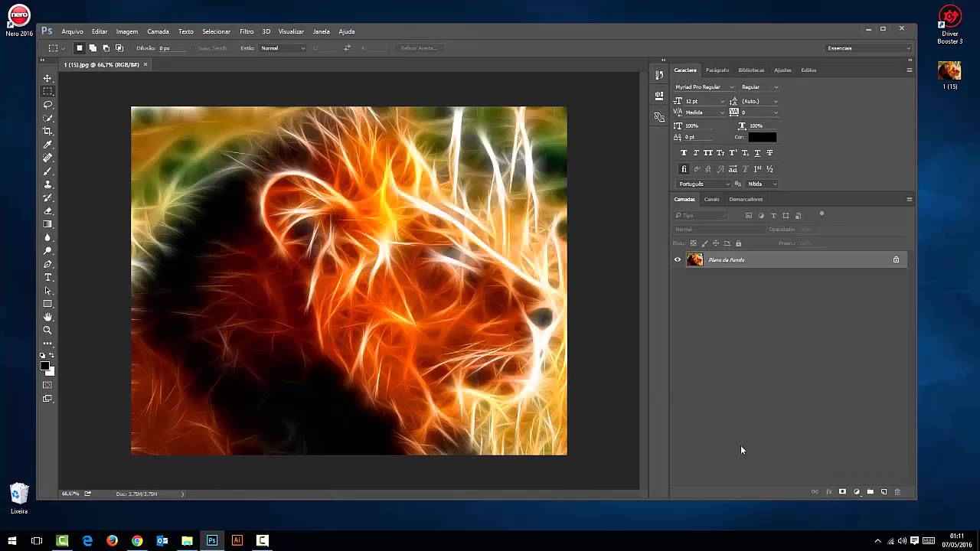Open the Myriad Pro font family dropdown
980x551 pixels.
tap(704, 87)
